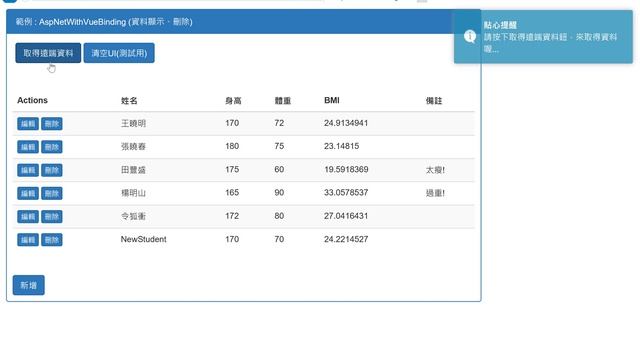Click BMI value 33.0578537

coord(346,193)
